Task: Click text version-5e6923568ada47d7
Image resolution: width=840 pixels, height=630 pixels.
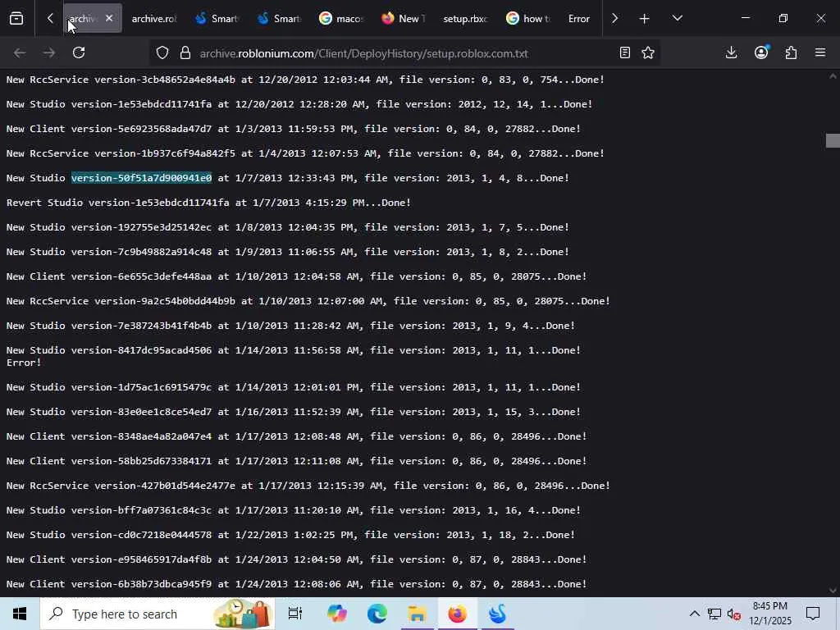Action: click(x=141, y=129)
